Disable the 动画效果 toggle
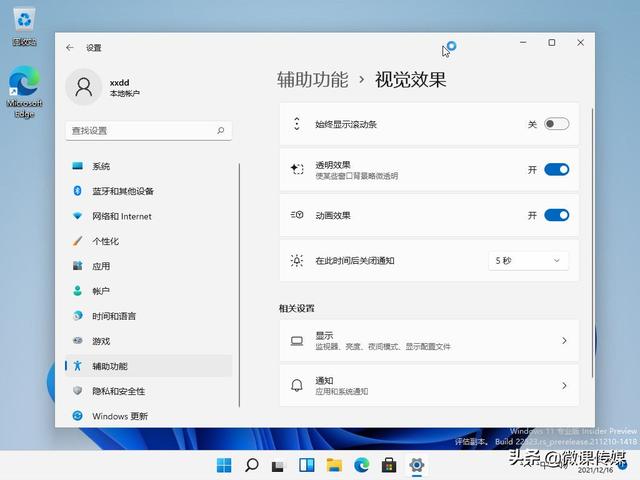This screenshot has height=480, width=640. pyautogui.click(x=556, y=215)
